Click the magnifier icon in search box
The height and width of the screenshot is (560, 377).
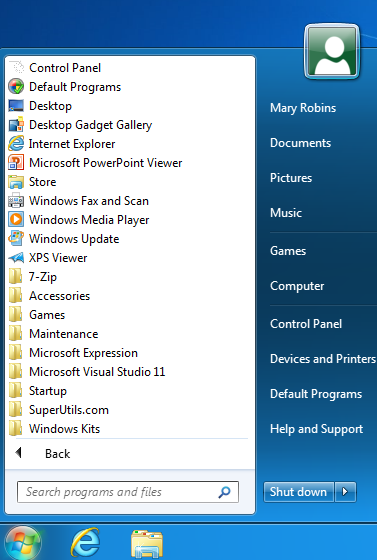(224, 492)
